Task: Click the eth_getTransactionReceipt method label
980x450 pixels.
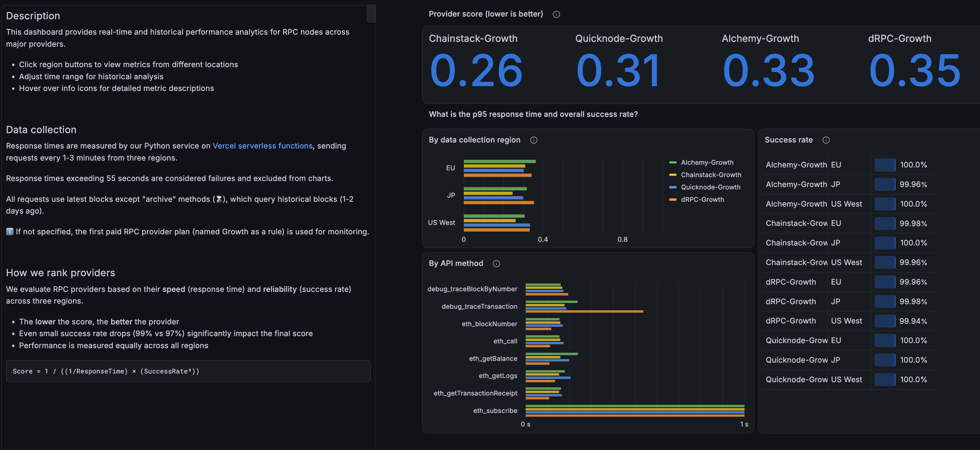Action: pos(475,393)
